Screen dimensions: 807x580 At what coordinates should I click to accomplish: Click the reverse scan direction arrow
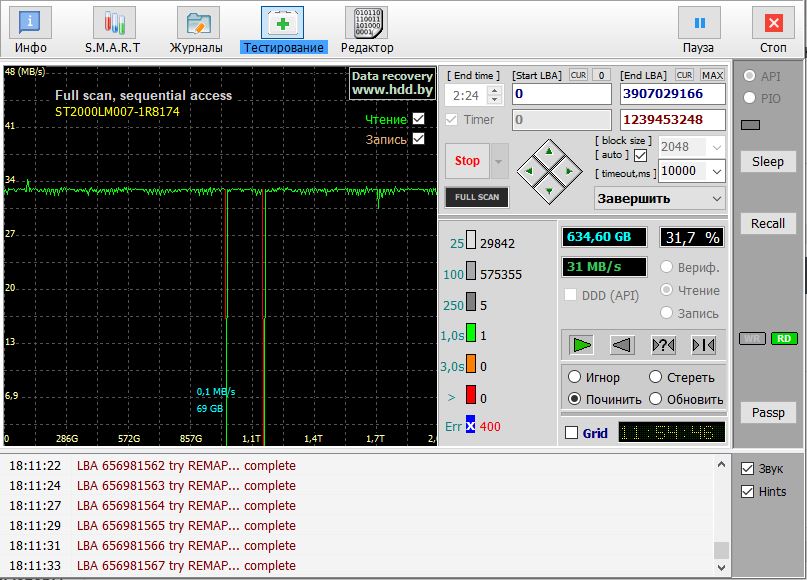pos(622,345)
